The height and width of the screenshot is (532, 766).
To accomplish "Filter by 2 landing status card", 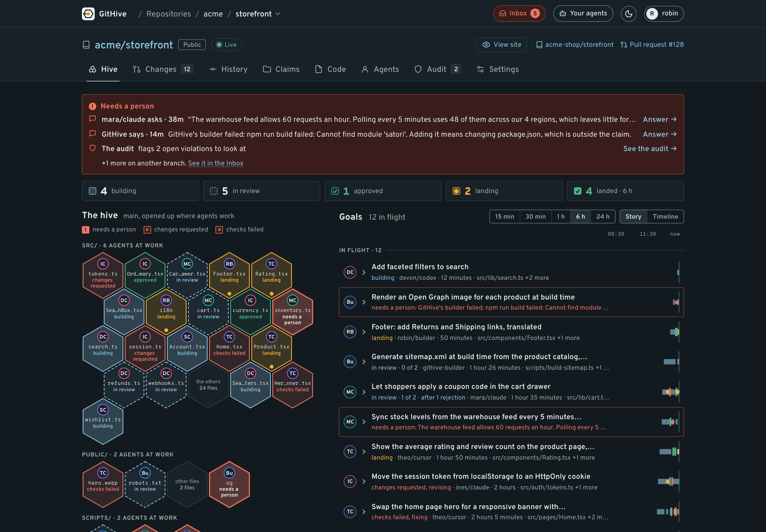I will (504, 191).
